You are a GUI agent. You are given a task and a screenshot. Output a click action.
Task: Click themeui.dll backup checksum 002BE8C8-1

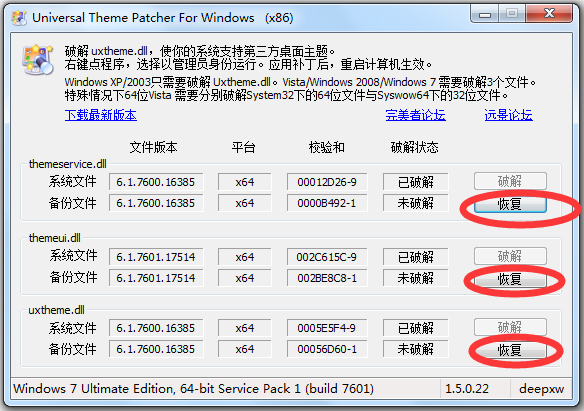click(x=327, y=278)
